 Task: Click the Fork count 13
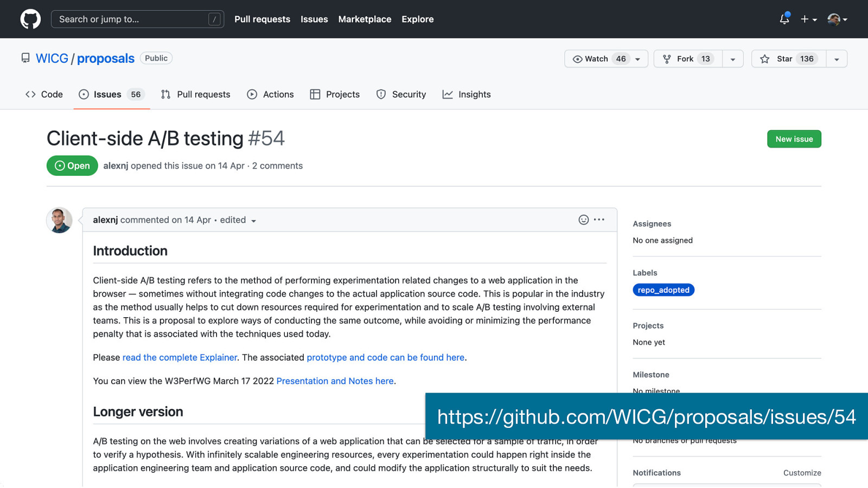click(x=705, y=59)
